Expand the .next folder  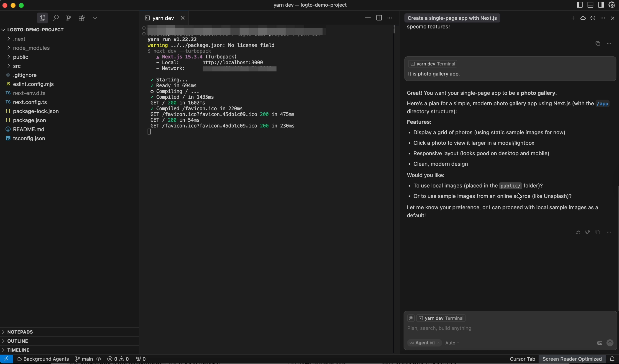click(69, 39)
